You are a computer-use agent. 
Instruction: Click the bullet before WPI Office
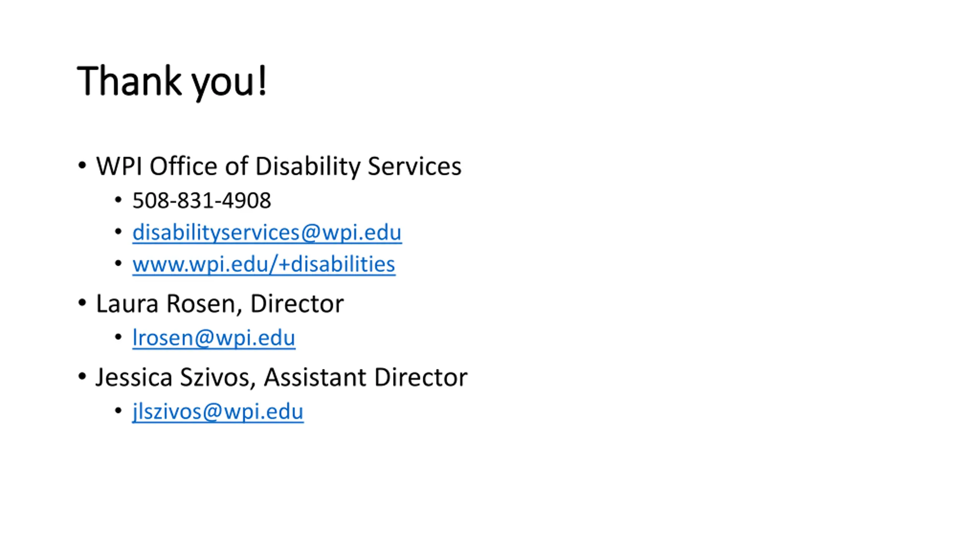82,166
